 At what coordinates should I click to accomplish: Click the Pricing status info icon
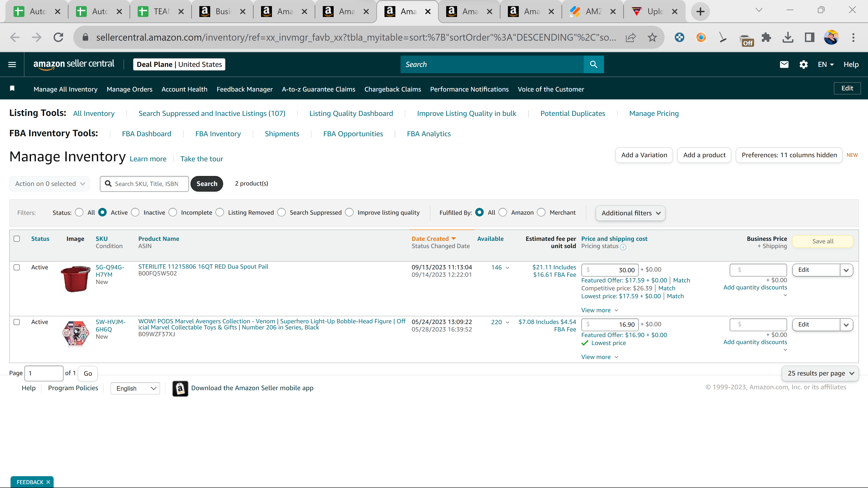623,247
